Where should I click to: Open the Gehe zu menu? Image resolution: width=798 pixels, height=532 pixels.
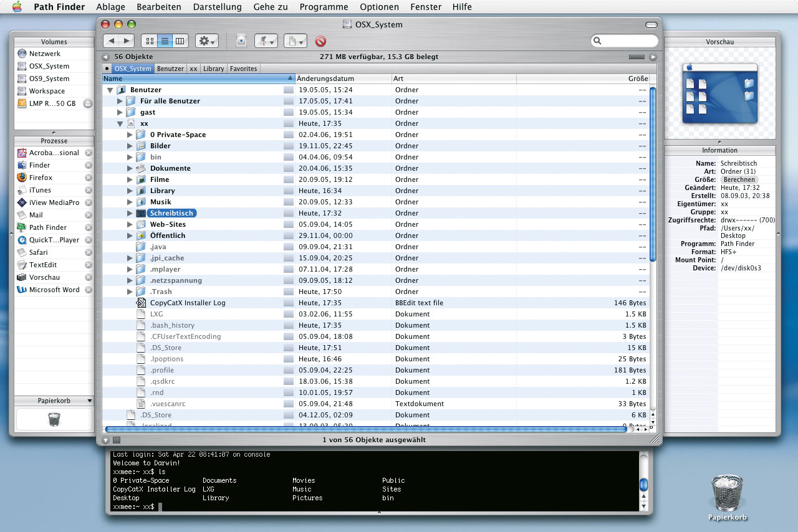(271, 7)
